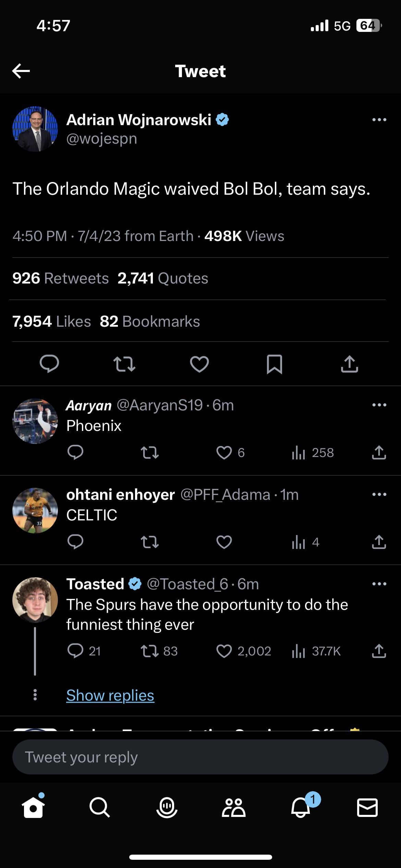The height and width of the screenshot is (868, 401).
Task: Open Notifications bell with one alert
Action: click(x=301, y=807)
